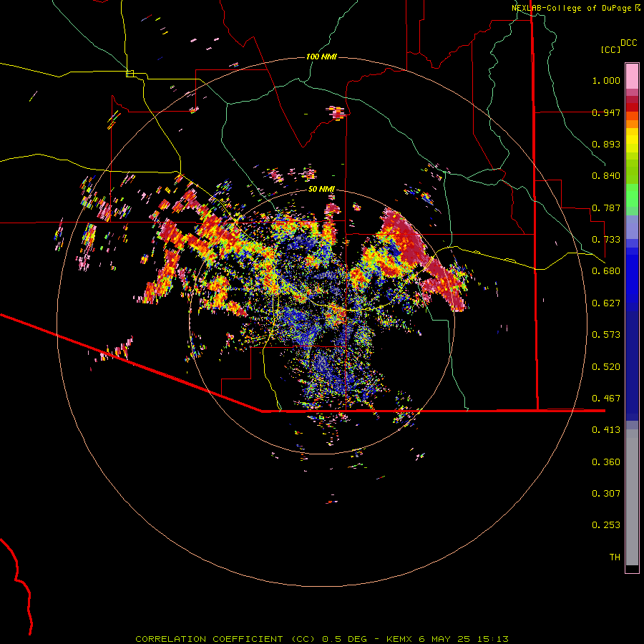
Task: Click the DCC product label
Action: (x=629, y=43)
